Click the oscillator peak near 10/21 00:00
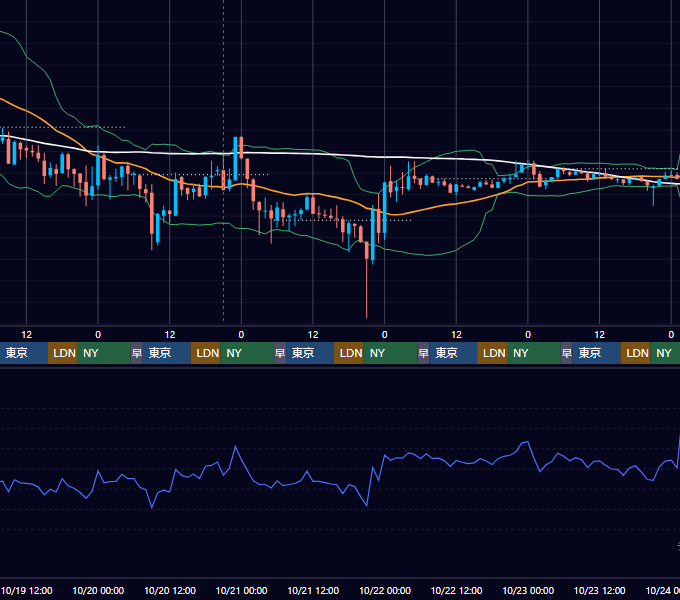The height and width of the screenshot is (600, 680). (x=235, y=447)
